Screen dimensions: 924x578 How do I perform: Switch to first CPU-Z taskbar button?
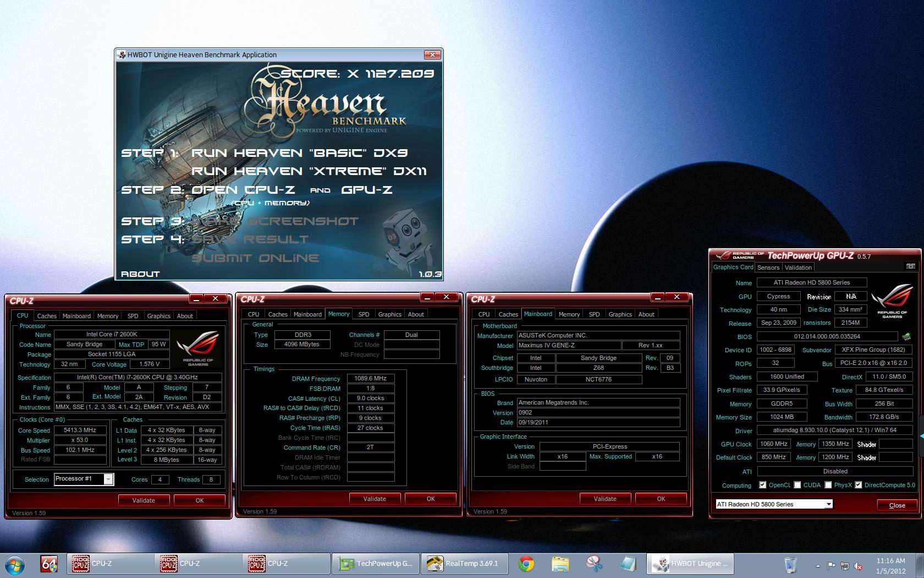point(111,564)
